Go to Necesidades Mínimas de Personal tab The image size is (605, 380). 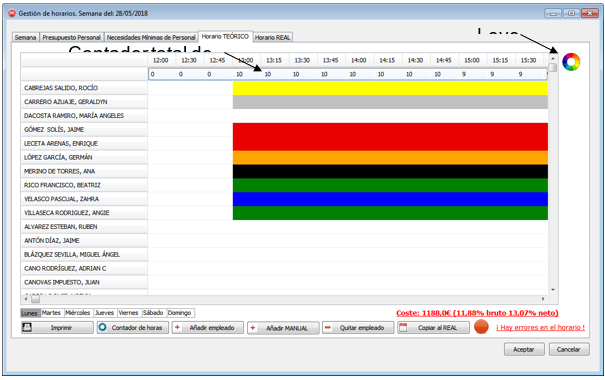pos(151,37)
